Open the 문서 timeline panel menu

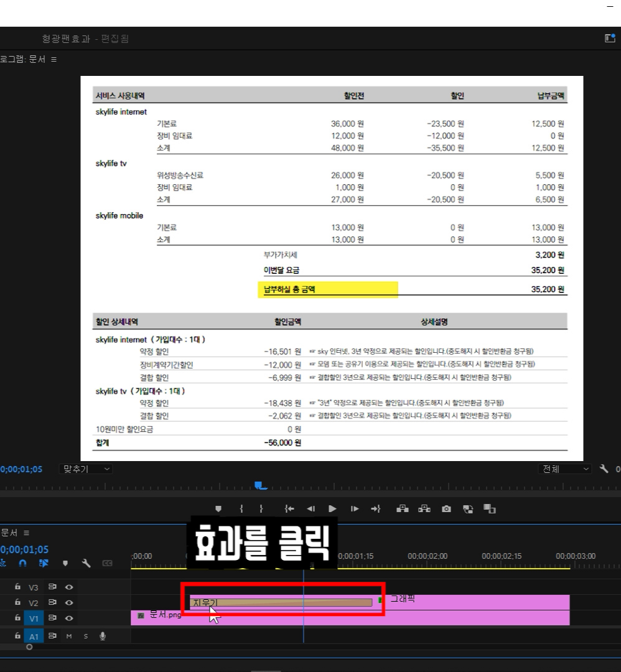click(x=27, y=533)
